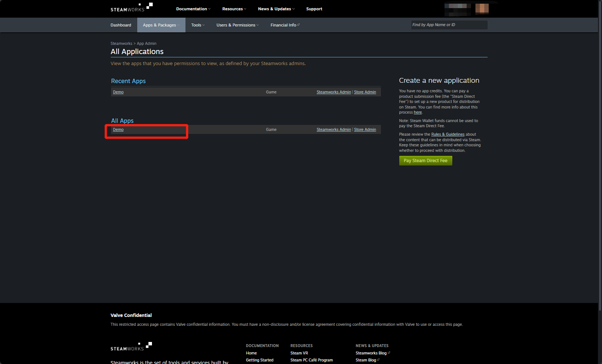Click the Find by App Name or ID field
Viewport: 602px width, 364px height.
pos(449,25)
